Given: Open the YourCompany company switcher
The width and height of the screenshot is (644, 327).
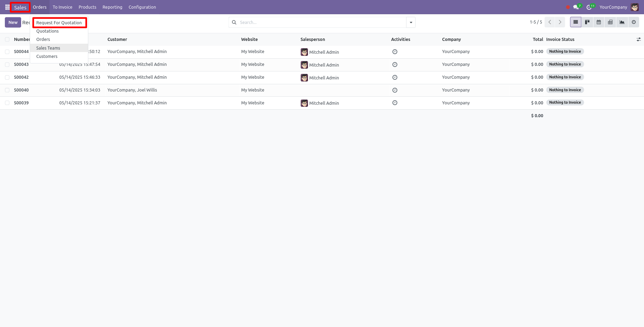Looking at the screenshot, I should click(x=613, y=7).
